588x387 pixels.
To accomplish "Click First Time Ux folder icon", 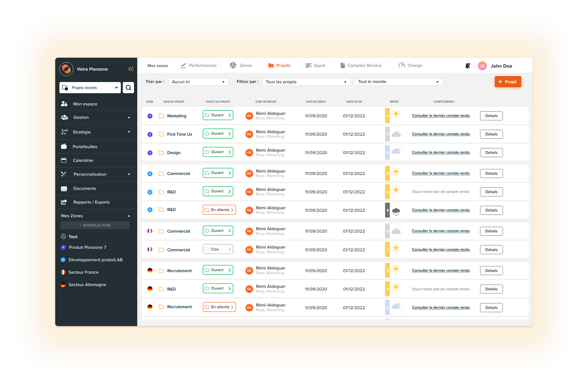I will tap(161, 134).
